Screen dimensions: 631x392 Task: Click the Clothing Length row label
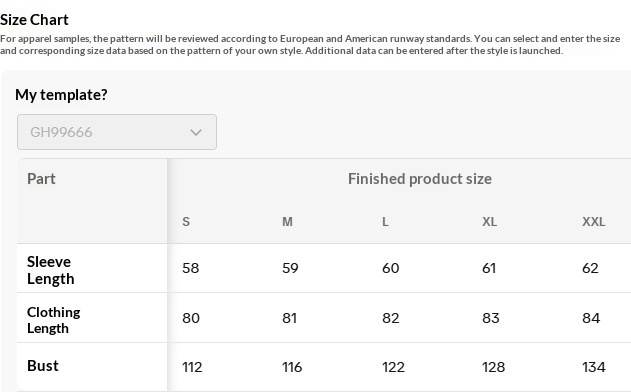coord(54,320)
